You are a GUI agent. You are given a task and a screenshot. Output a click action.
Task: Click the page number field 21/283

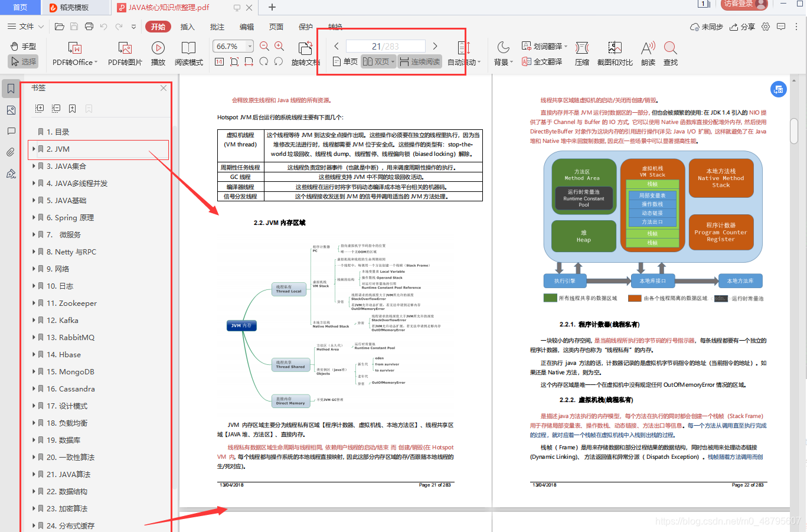[385, 46]
